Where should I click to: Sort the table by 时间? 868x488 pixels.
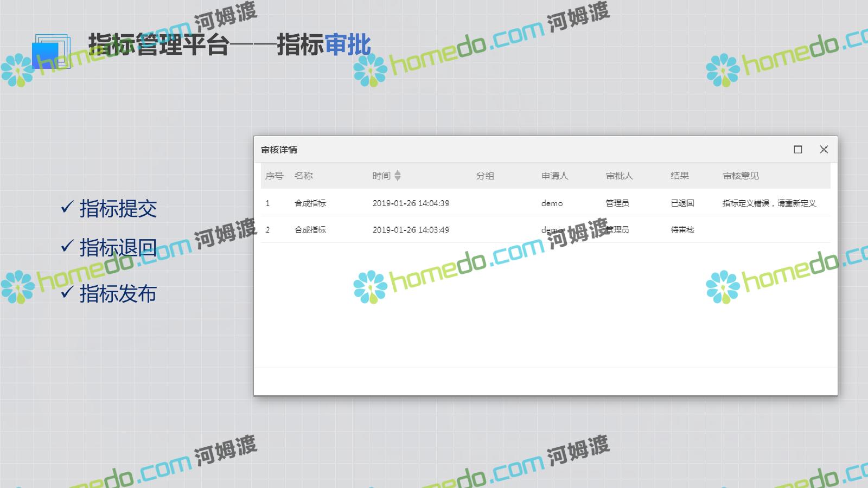click(397, 176)
